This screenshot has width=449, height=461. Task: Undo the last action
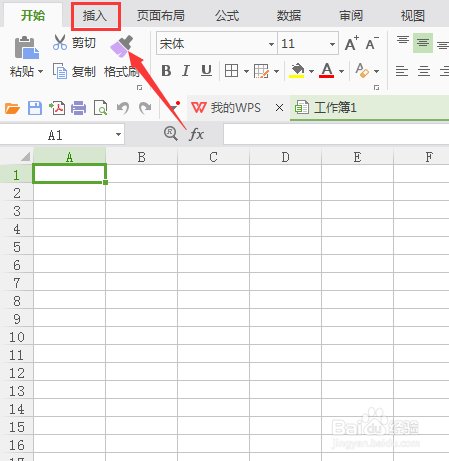123,108
